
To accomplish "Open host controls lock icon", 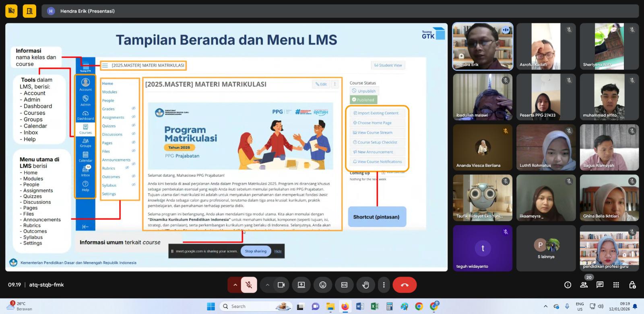I will (632, 285).
